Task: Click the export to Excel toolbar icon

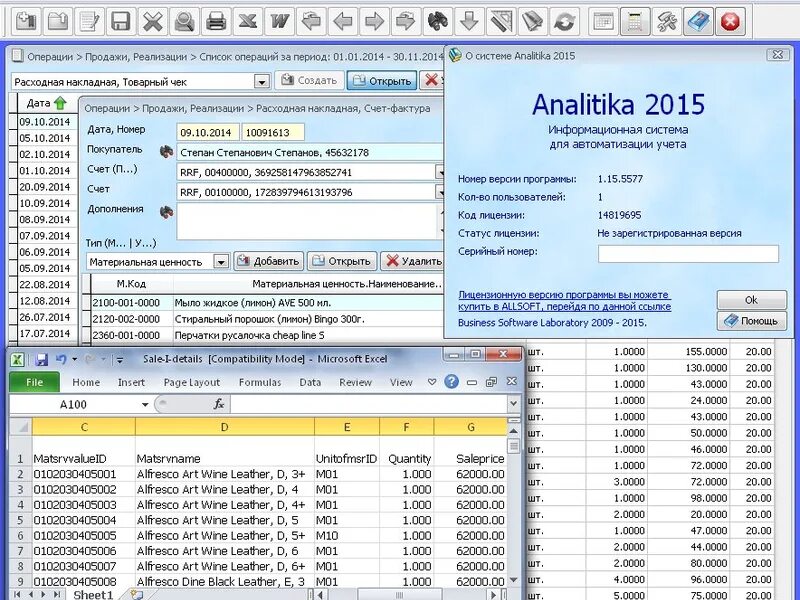Action: [247, 21]
